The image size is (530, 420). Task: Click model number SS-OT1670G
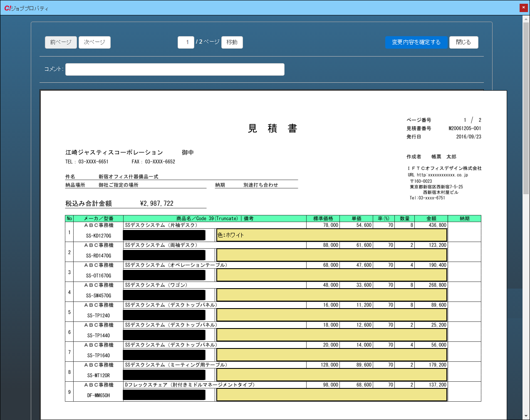coord(99,276)
